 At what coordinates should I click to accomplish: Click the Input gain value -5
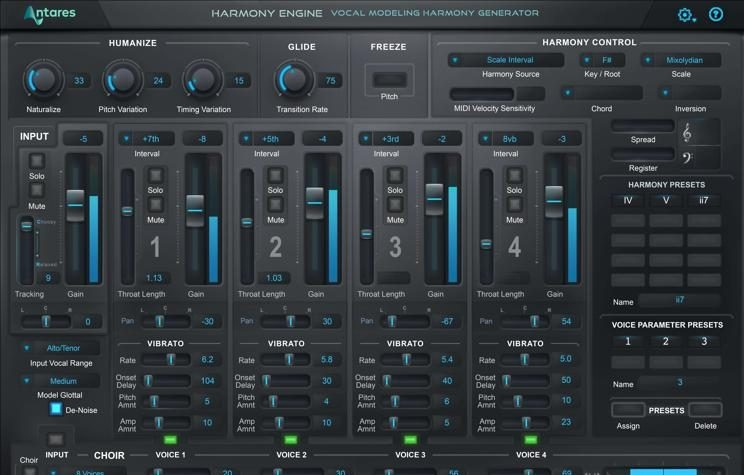tap(83, 139)
